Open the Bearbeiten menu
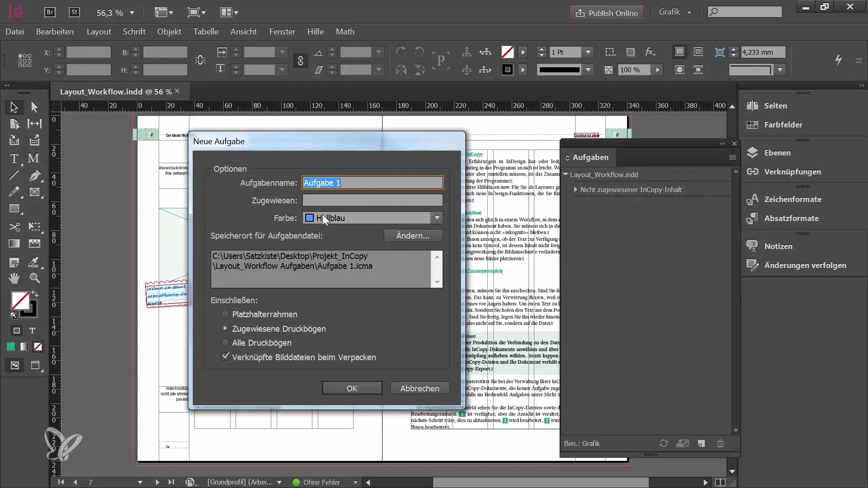Screen dimensions: 868x488 (x=55, y=32)
